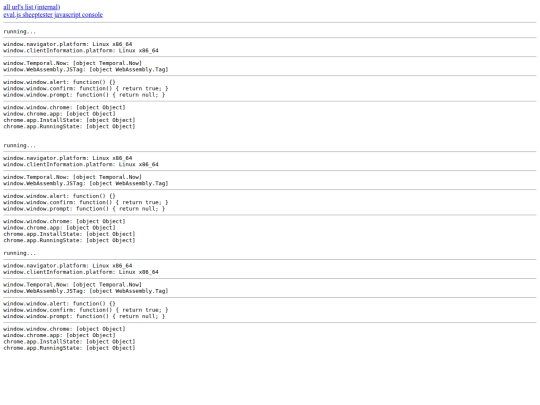This screenshot has width=540, height=405.
Task: Click "window.navigator.platform" line in third output block
Action: [x=68, y=266]
